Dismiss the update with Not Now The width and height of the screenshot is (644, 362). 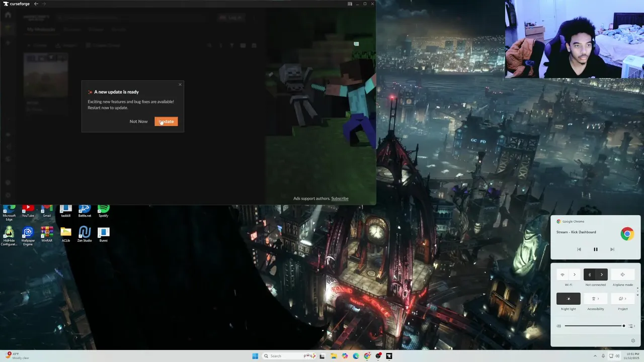click(x=138, y=121)
